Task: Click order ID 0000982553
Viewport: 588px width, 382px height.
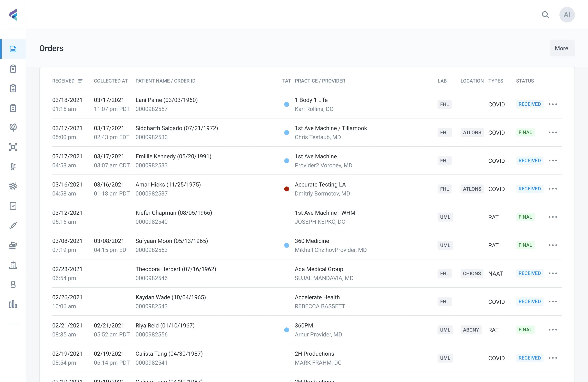Action: [151, 250]
